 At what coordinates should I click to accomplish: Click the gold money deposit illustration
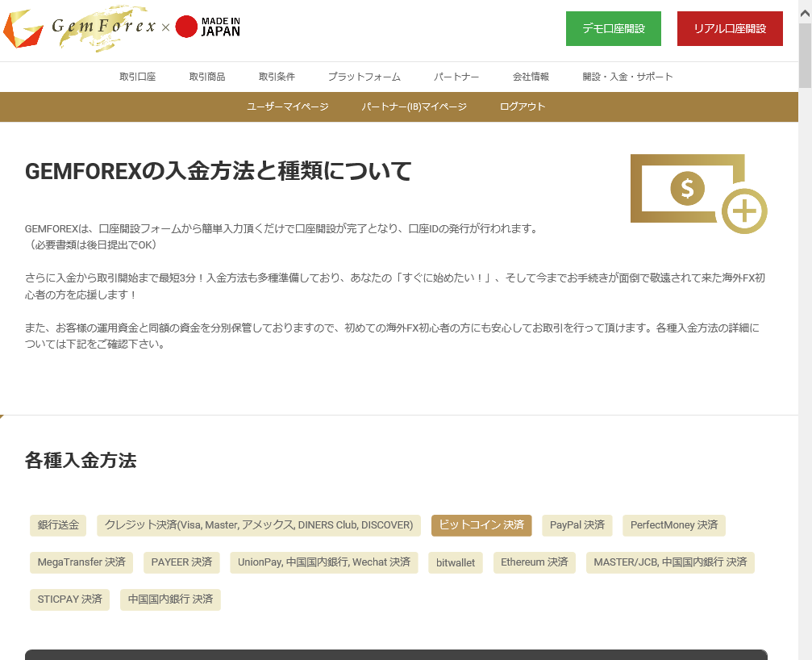(698, 193)
